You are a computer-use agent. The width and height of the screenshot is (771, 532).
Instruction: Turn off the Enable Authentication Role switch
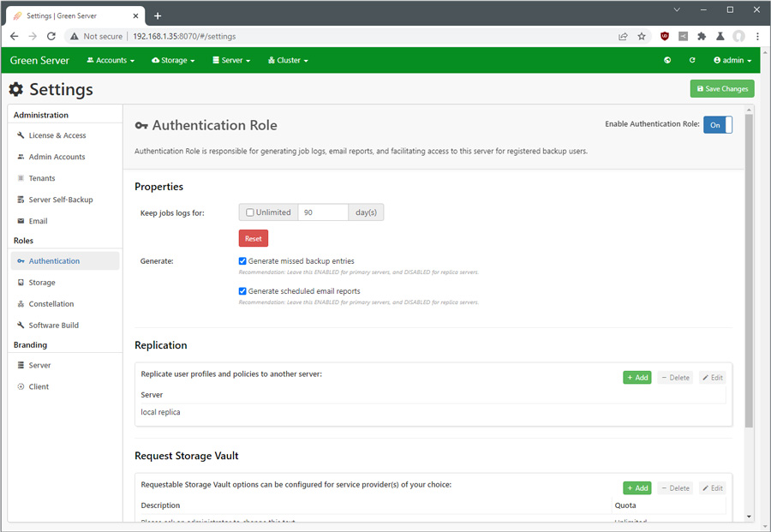pos(717,125)
